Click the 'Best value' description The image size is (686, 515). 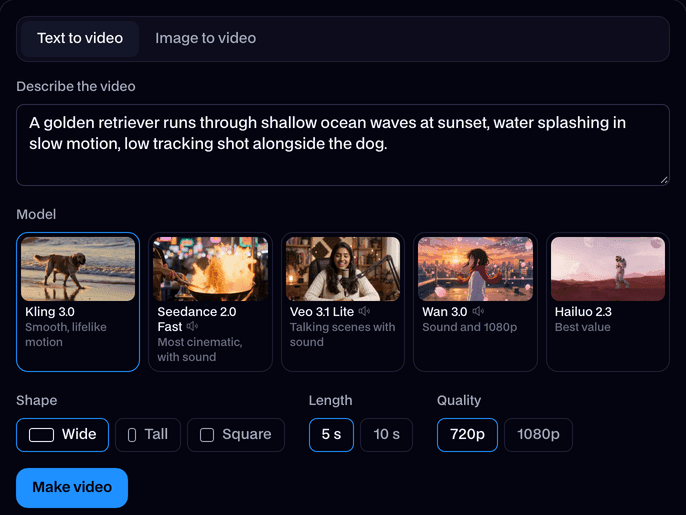[582, 327]
